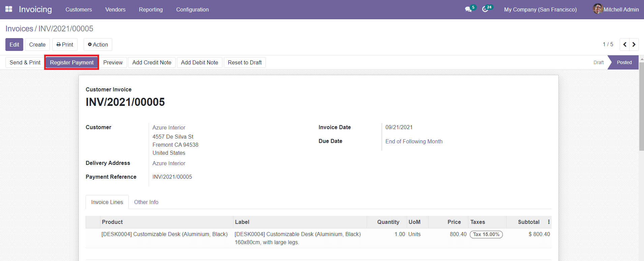The image size is (644, 261).
Task: Go to the previous invoice record
Action: tap(624, 45)
